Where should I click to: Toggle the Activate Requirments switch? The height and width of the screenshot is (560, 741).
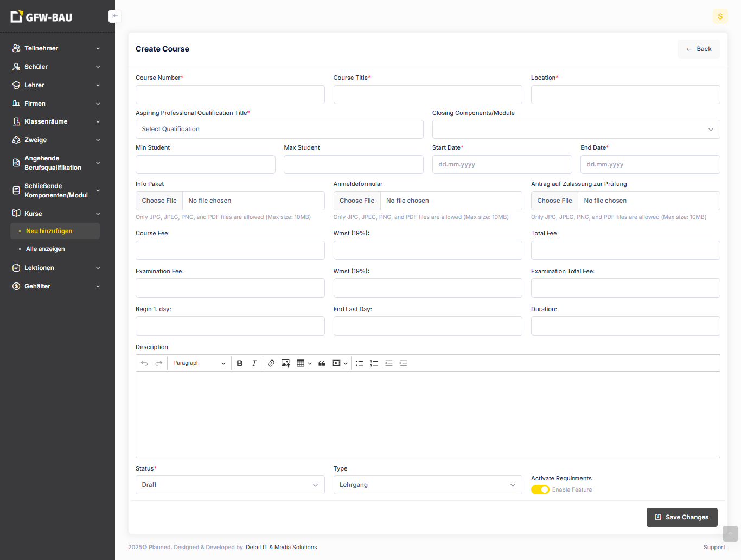coord(540,490)
